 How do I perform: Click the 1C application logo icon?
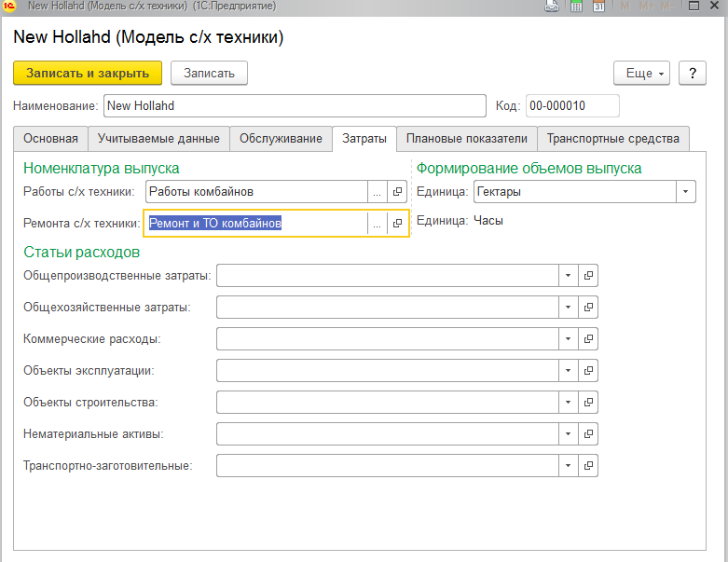8,6
